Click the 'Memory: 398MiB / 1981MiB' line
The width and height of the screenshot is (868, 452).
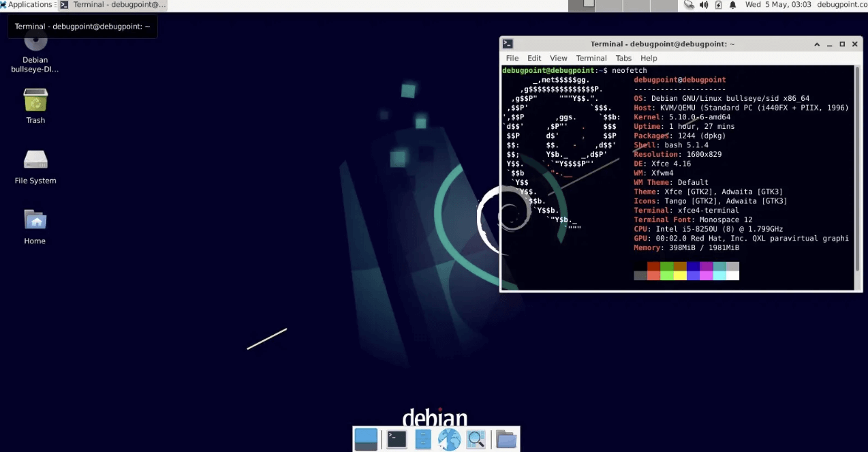pyautogui.click(x=686, y=247)
